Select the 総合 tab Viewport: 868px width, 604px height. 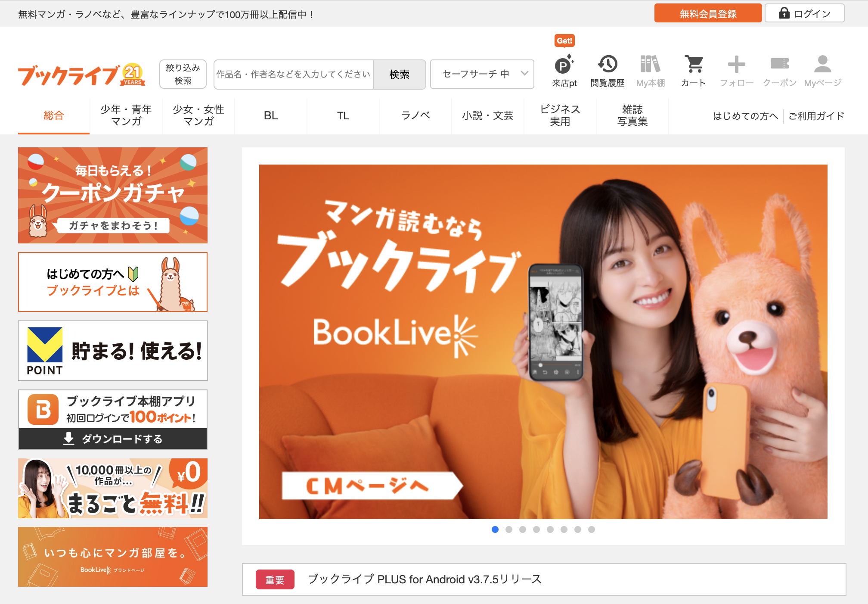coord(54,115)
